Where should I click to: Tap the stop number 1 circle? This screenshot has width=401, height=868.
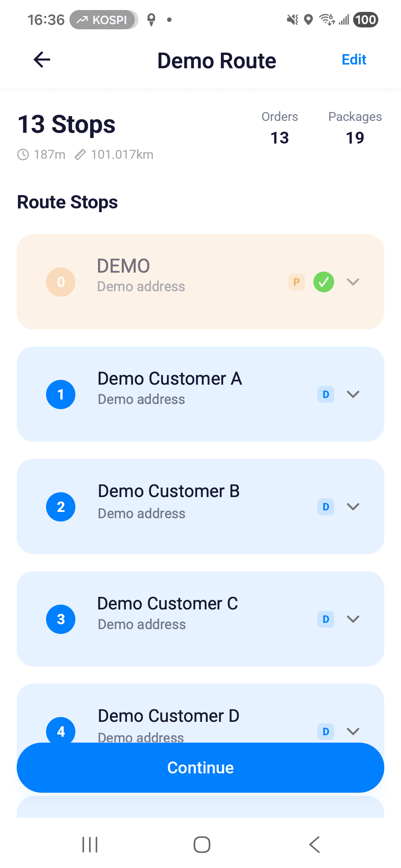click(61, 394)
